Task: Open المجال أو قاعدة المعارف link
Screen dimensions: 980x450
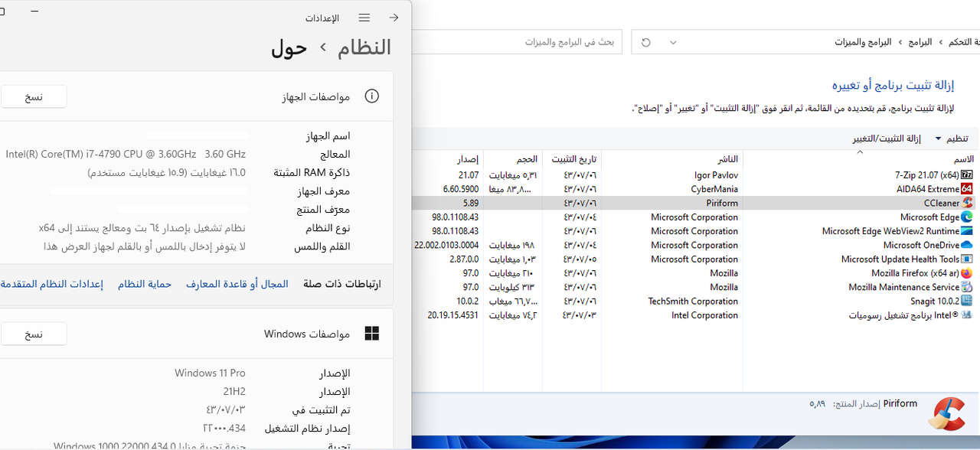Action: (x=237, y=284)
